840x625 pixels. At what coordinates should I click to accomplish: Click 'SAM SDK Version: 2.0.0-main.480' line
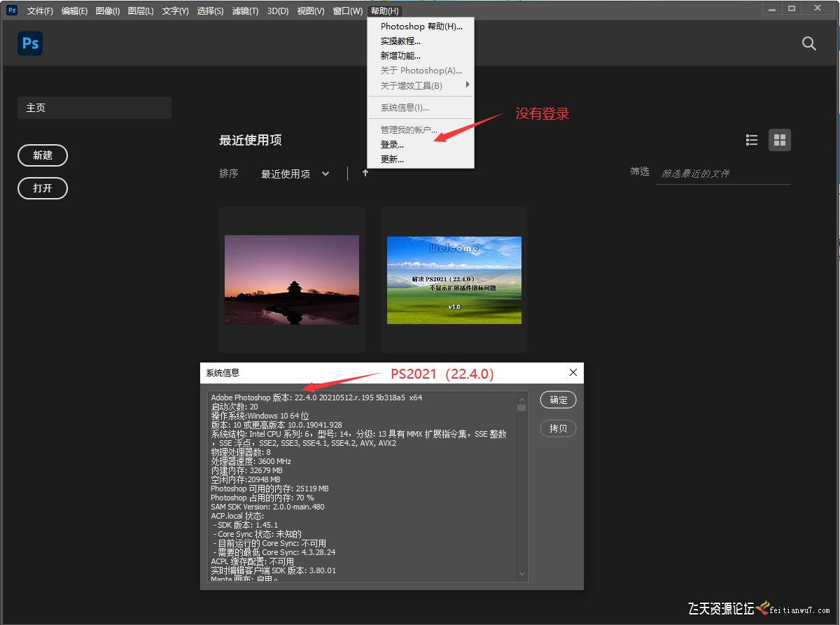[267, 507]
